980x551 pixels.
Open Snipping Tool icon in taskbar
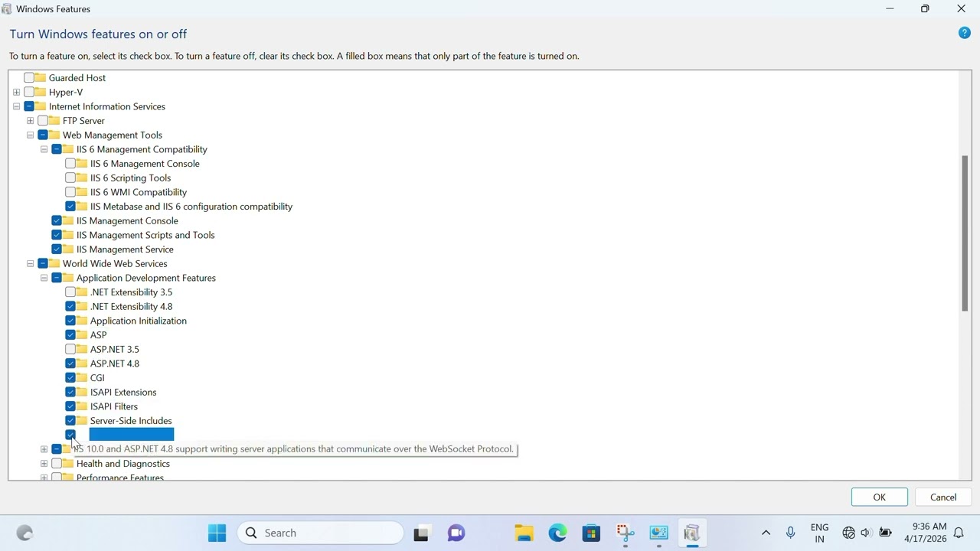(x=626, y=533)
